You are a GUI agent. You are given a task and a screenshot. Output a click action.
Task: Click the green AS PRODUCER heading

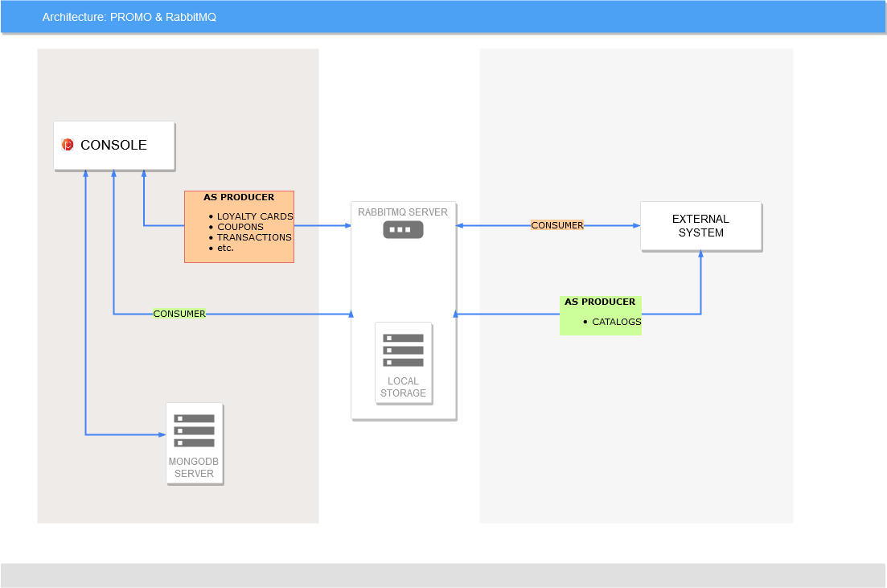pyautogui.click(x=600, y=302)
